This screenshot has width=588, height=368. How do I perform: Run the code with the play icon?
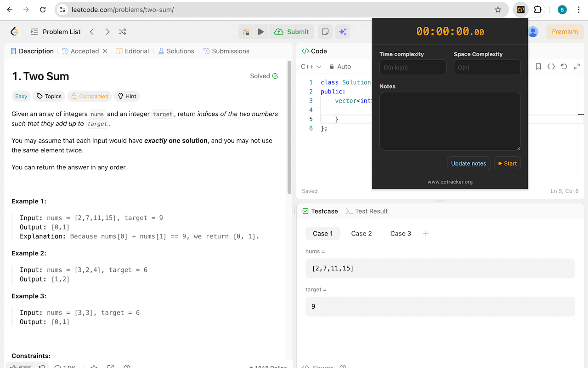[261, 32]
